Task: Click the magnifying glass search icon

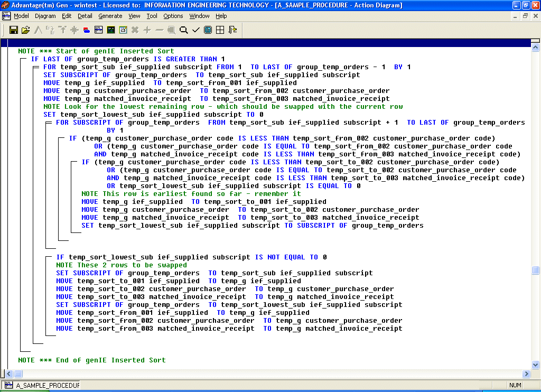Action: (x=183, y=30)
